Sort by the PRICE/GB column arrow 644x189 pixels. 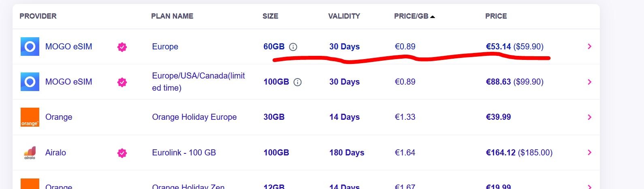433,17
